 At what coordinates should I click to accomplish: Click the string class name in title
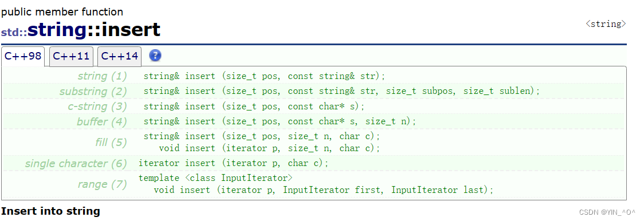coord(57,30)
